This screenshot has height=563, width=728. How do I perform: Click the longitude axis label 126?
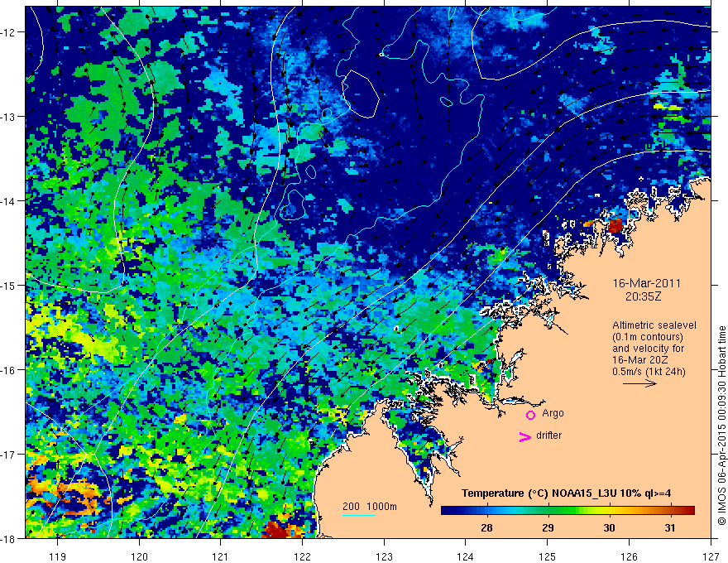click(629, 556)
